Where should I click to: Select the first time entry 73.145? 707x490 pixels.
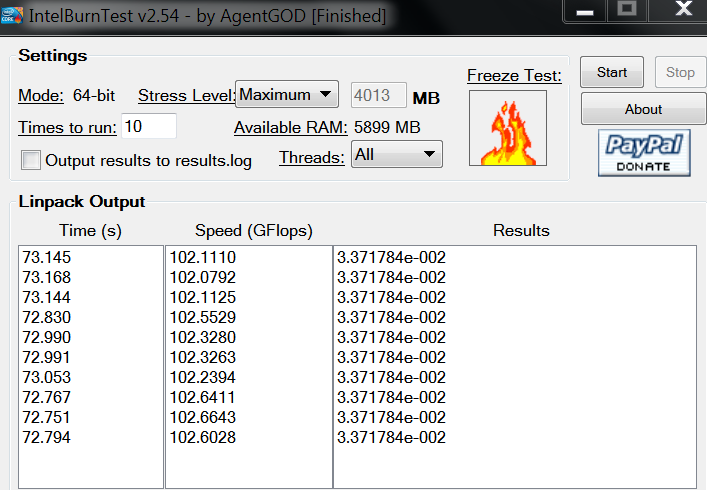47,258
